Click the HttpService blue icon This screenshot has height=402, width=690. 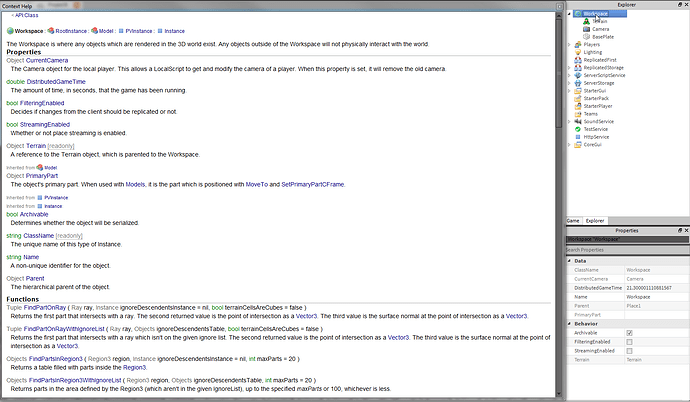578,137
